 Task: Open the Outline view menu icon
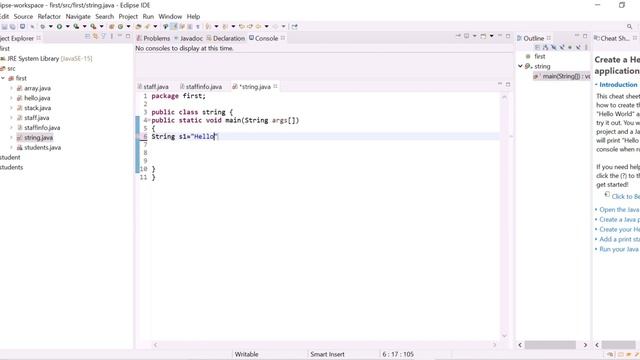click(x=586, y=47)
